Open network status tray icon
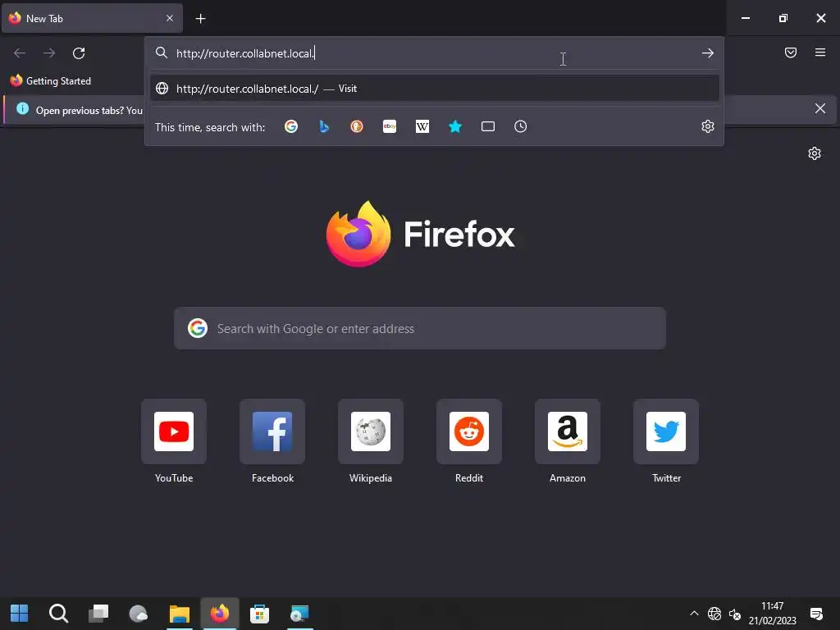The width and height of the screenshot is (840, 630). pos(714,614)
